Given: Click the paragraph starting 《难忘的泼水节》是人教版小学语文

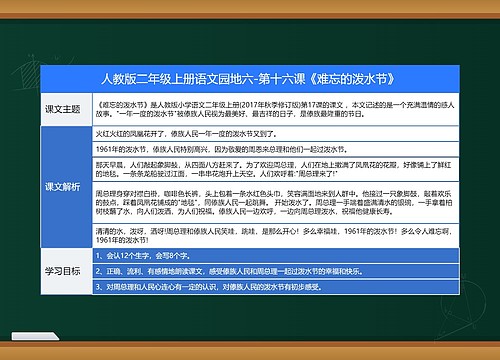Looking at the screenshot, I should coord(276,109).
